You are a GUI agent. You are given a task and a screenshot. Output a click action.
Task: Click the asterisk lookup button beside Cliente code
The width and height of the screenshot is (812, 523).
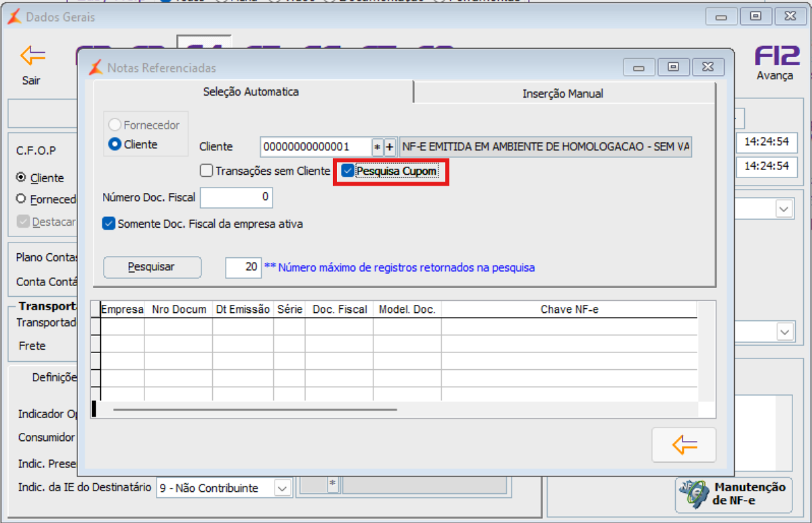click(x=377, y=147)
